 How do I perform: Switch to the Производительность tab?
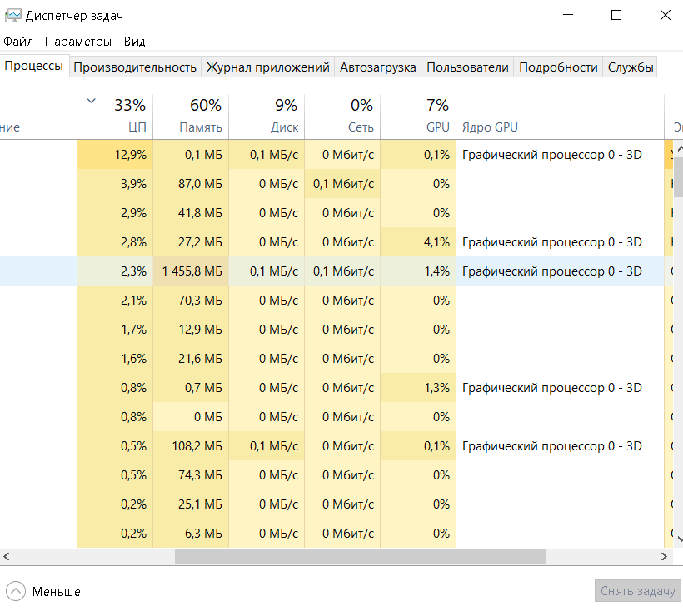point(135,67)
